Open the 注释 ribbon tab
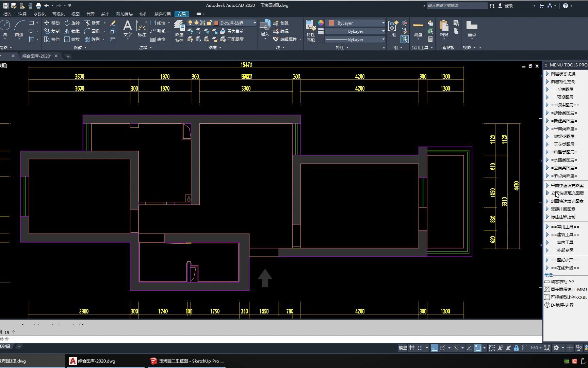The height and width of the screenshot is (368, 588). click(x=22, y=14)
